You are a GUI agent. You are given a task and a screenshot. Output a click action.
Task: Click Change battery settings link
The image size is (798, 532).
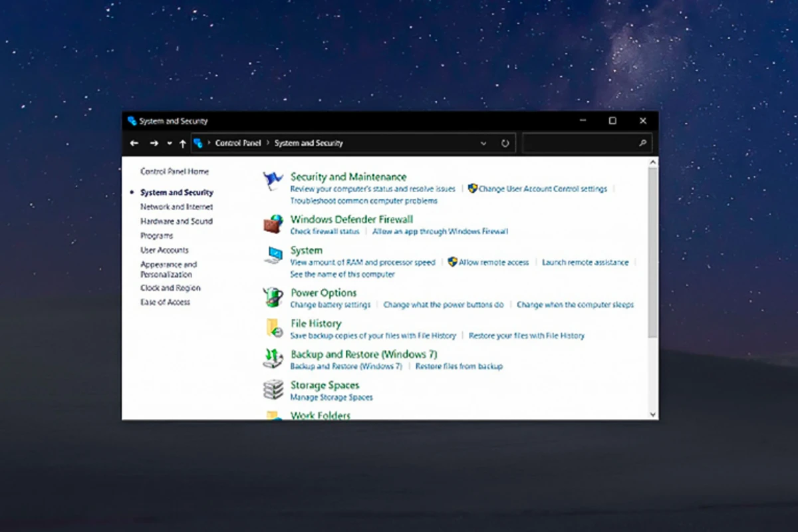[331, 305]
